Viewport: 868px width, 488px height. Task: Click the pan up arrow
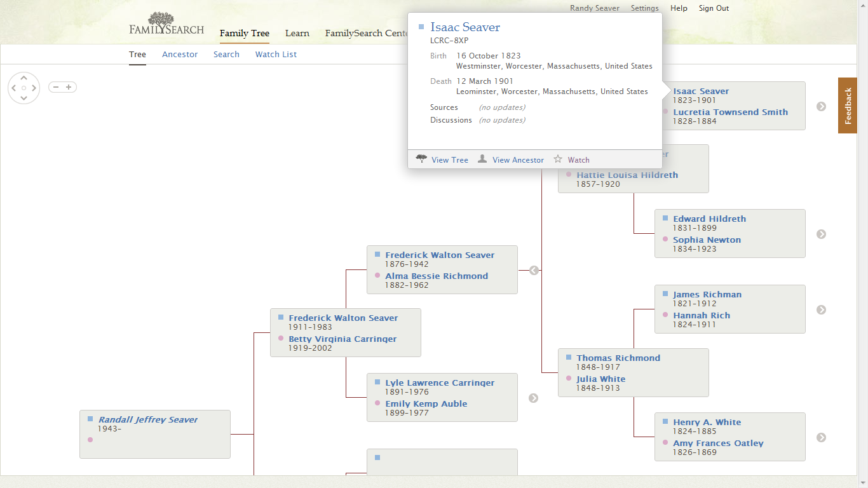[x=24, y=77]
